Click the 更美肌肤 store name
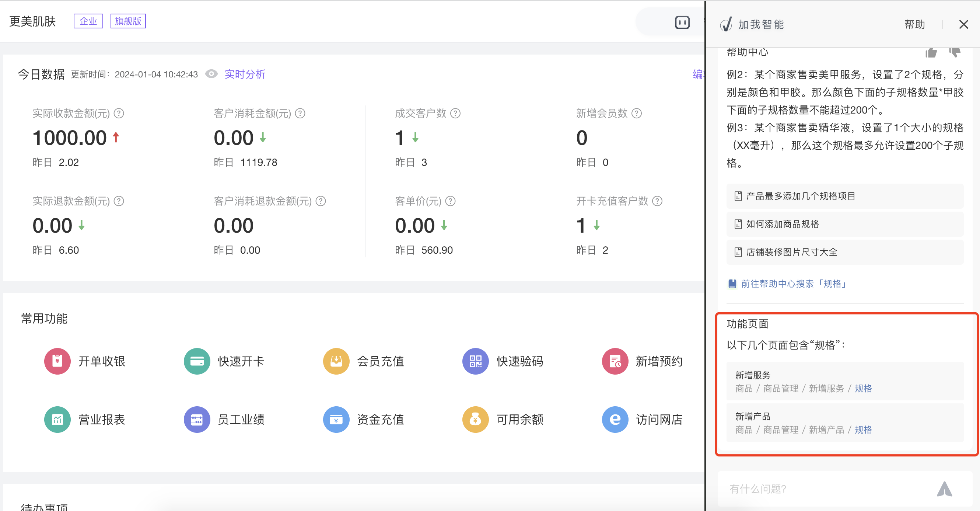 (33, 21)
